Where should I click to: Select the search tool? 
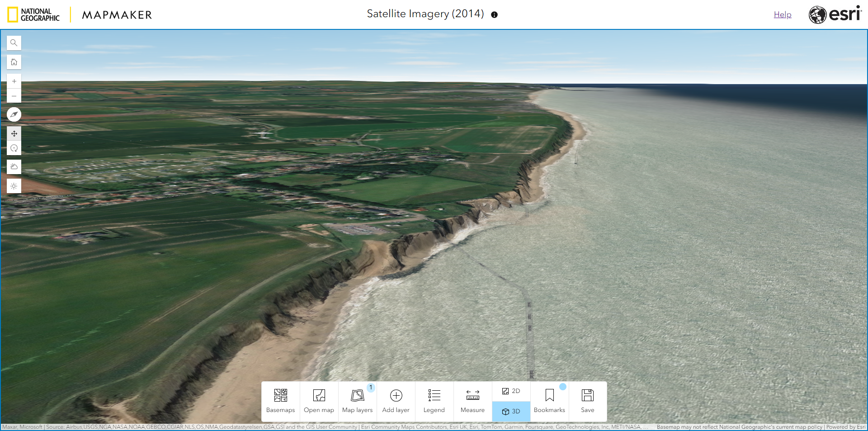(x=14, y=43)
